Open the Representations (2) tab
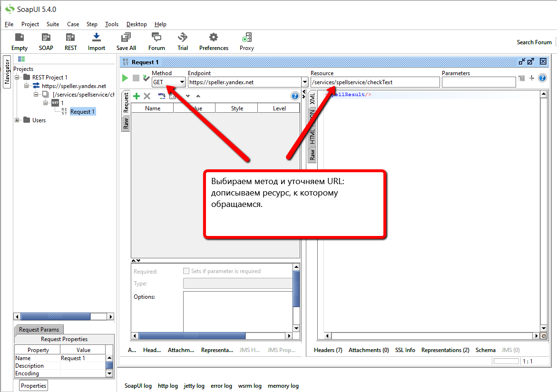Screen dimensions: 557x392 445,350
